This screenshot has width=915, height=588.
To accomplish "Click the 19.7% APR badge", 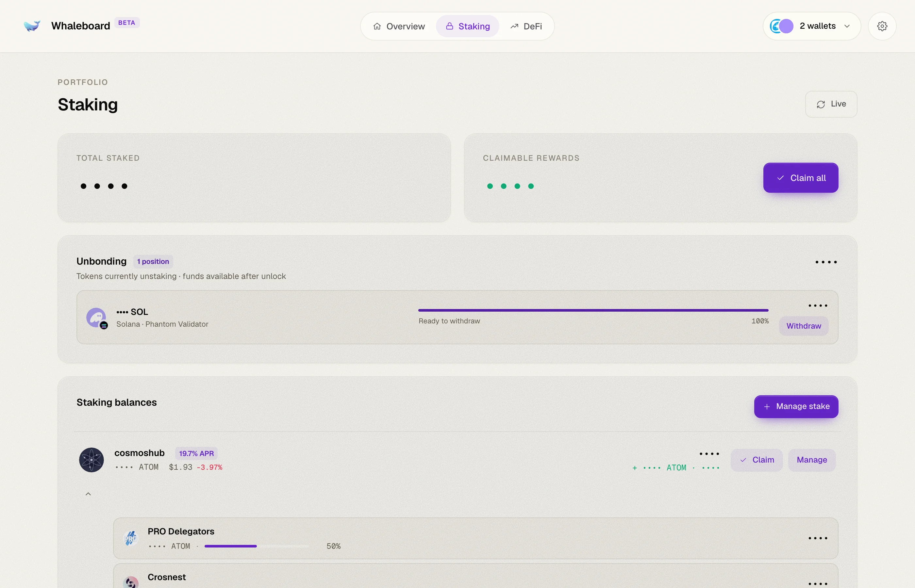I will [196, 453].
